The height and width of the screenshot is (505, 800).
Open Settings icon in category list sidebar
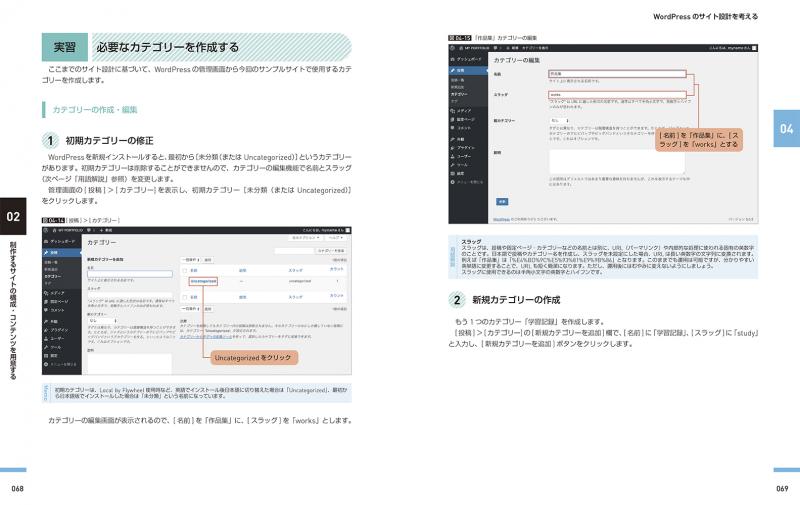(x=46, y=356)
